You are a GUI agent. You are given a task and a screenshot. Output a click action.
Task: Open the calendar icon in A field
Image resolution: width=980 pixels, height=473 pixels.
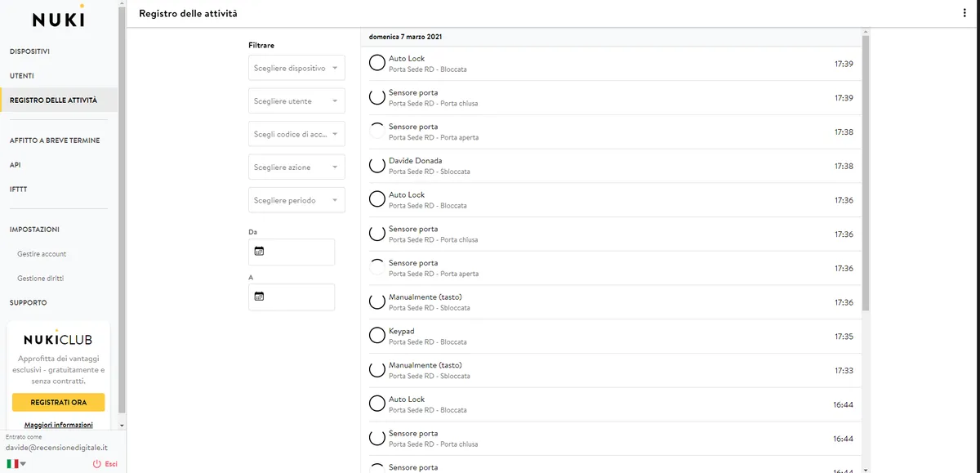point(260,297)
